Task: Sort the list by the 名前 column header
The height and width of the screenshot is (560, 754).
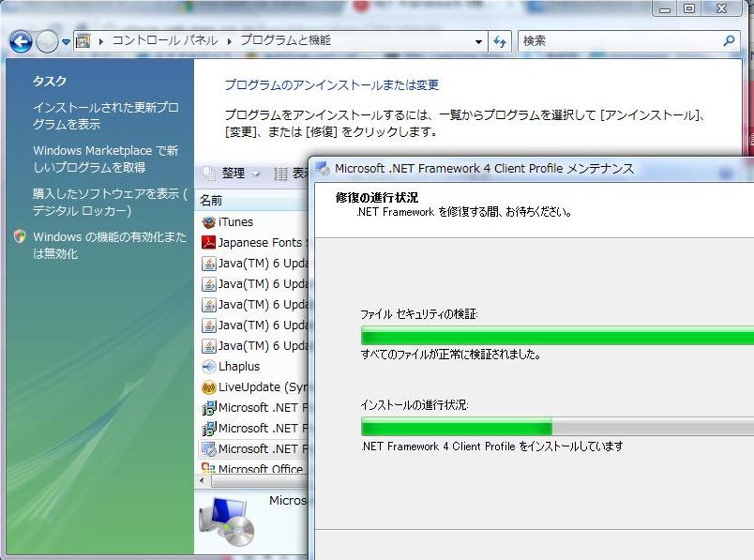Action: tap(252, 200)
